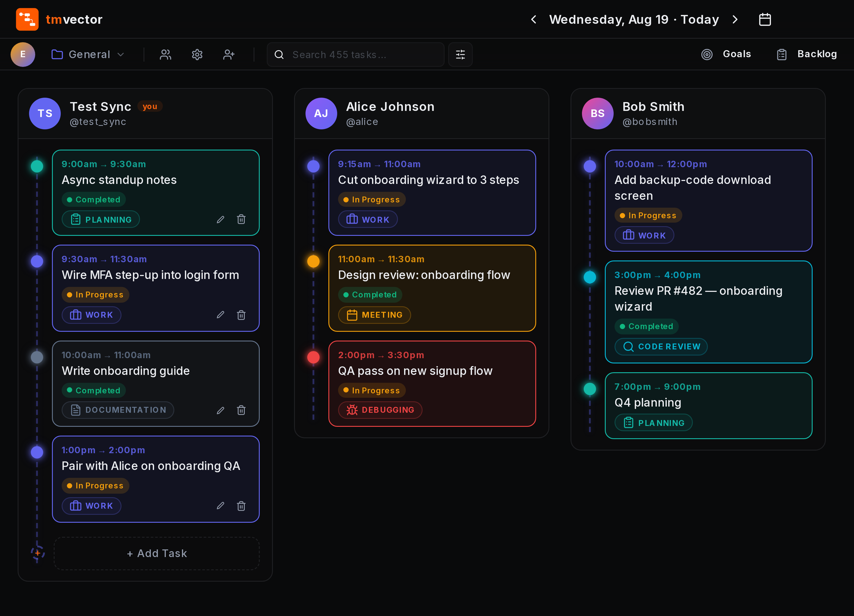Toggle In Progress status on Pair with Alice
Screen dimensions: 854x616
pos(95,485)
